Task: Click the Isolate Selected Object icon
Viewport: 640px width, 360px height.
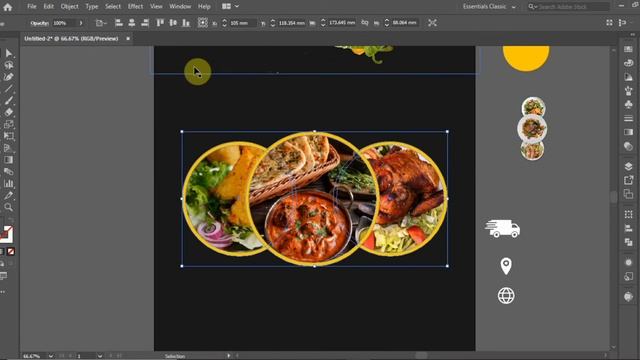Action: [x=432, y=23]
